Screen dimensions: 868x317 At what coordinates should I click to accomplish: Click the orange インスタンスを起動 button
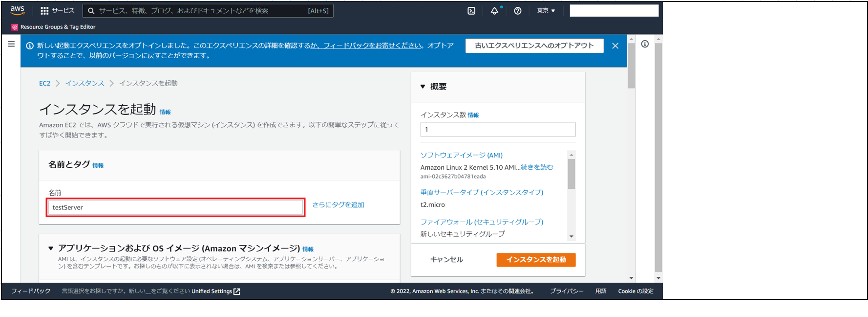click(536, 260)
